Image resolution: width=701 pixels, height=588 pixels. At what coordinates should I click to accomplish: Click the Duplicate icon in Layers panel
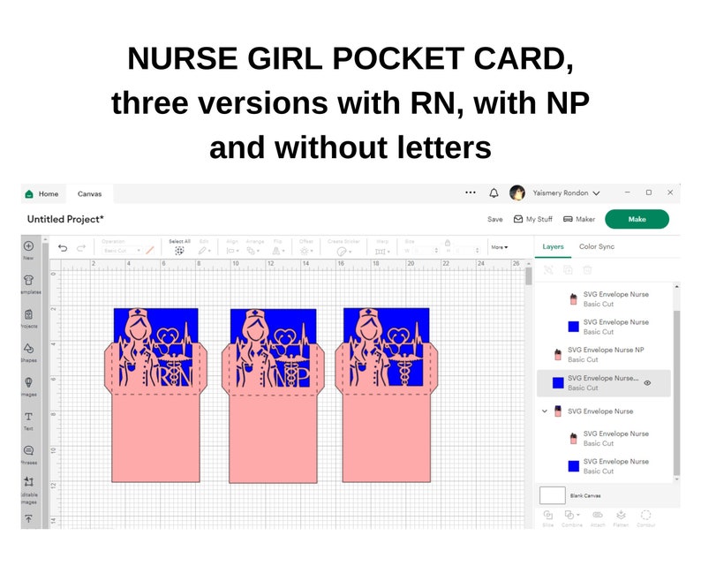point(569,269)
